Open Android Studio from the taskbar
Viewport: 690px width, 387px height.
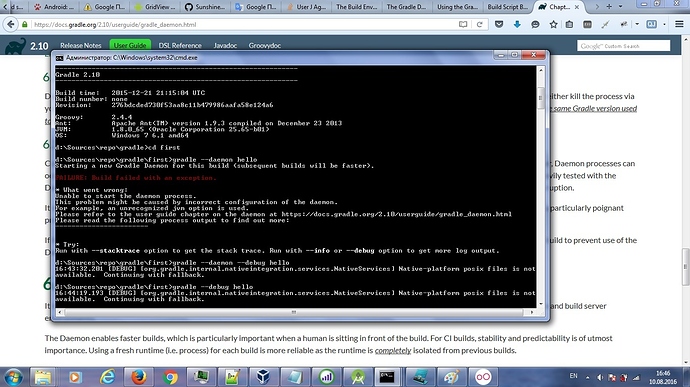358,377
